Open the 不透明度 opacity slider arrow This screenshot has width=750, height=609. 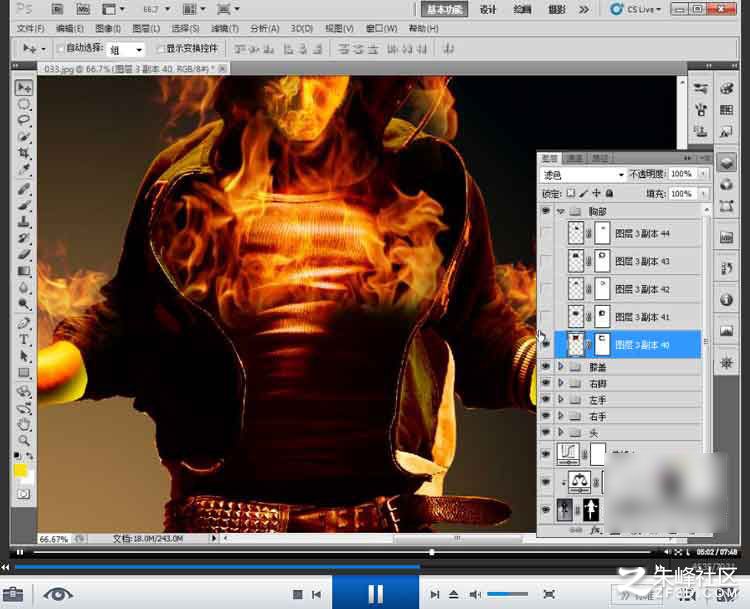703,174
